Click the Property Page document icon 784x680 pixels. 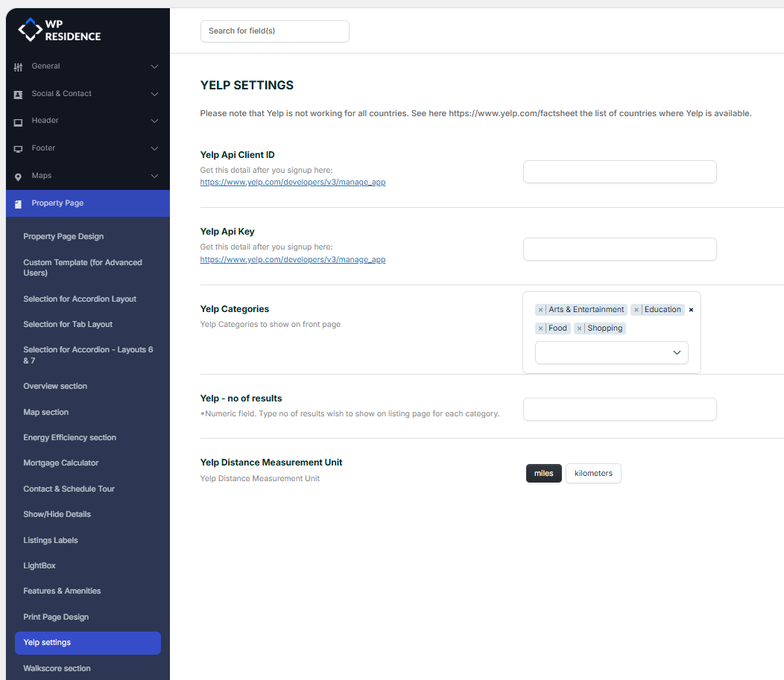pos(18,204)
